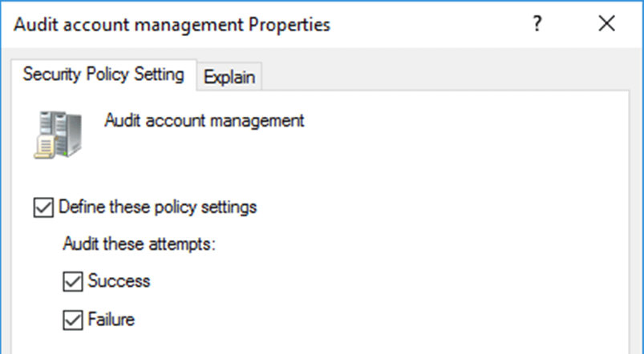
Task: Click the server policy icon
Action: 57,133
